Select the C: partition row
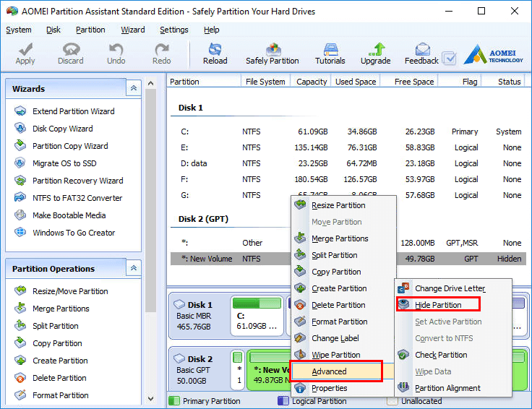The width and height of the screenshot is (532, 409). click(x=348, y=132)
